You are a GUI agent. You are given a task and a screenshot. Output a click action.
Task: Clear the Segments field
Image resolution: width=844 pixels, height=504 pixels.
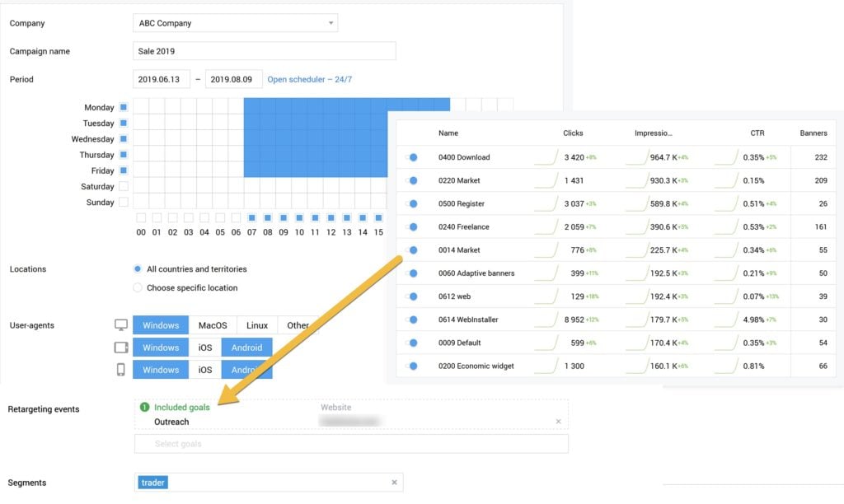click(x=394, y=483)
